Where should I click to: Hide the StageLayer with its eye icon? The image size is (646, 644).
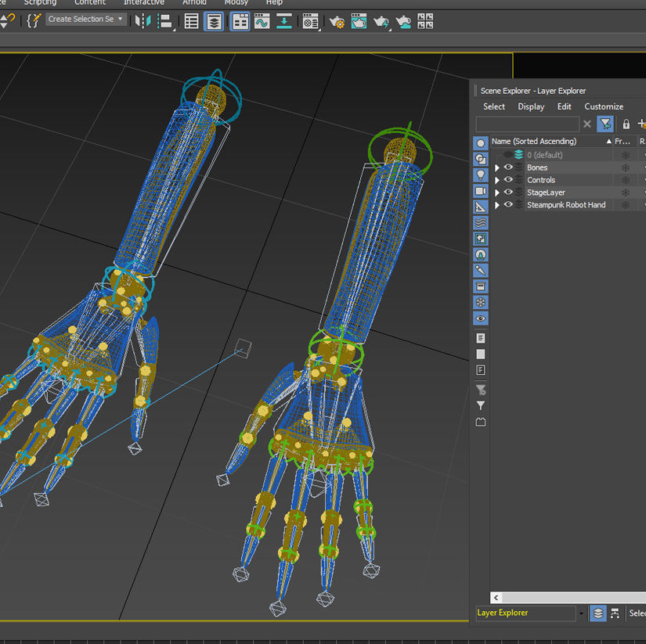pyautogui.click(x=508, y=192)
